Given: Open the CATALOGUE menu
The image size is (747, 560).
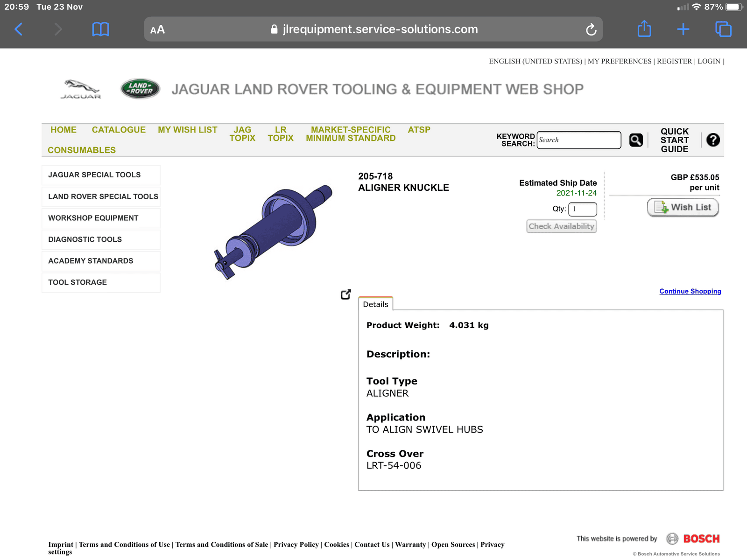Looking at the screenshot, I should tap(119, 130).
